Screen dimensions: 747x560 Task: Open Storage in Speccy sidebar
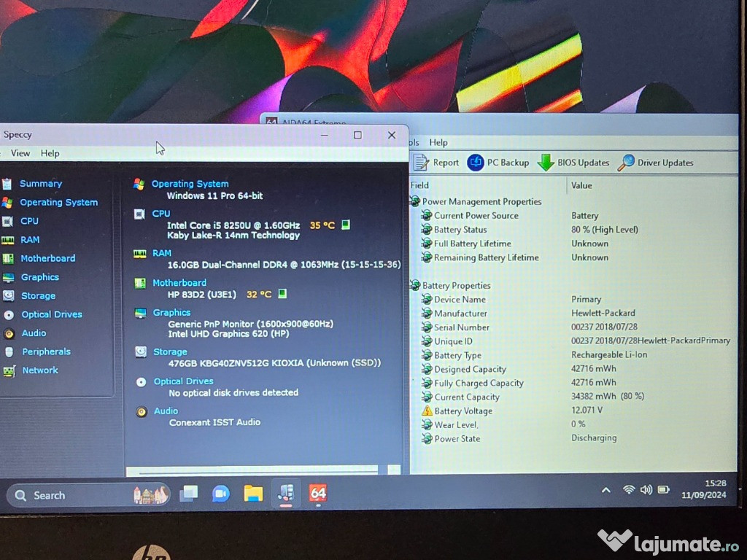[x=38, y=296]
